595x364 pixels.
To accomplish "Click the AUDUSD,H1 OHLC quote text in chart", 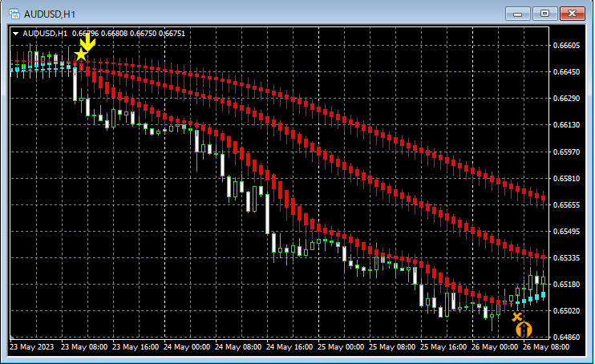I will [104, 34].
